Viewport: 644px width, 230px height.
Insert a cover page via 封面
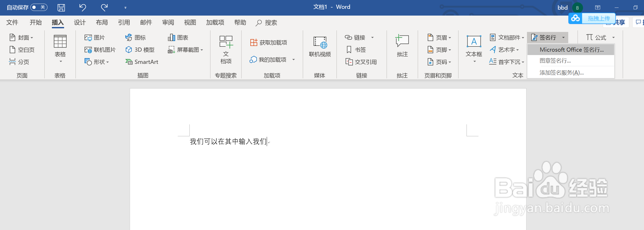click(21, 38)
